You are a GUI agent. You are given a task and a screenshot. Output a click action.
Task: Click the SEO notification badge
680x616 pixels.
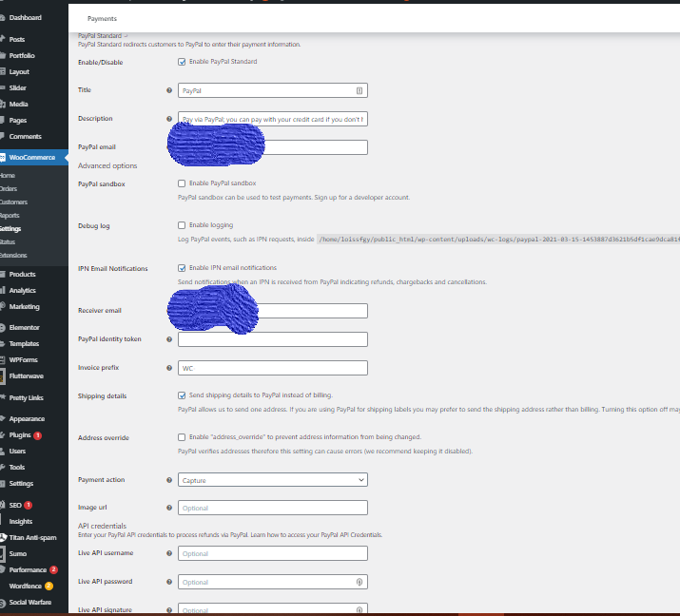[x=29, y=505]
